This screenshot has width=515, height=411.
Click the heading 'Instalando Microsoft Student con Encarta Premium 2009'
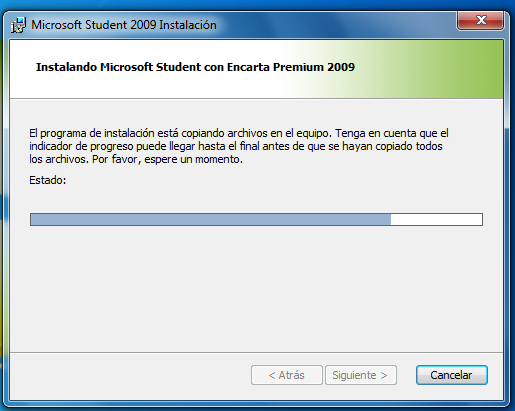click(195, 67)
